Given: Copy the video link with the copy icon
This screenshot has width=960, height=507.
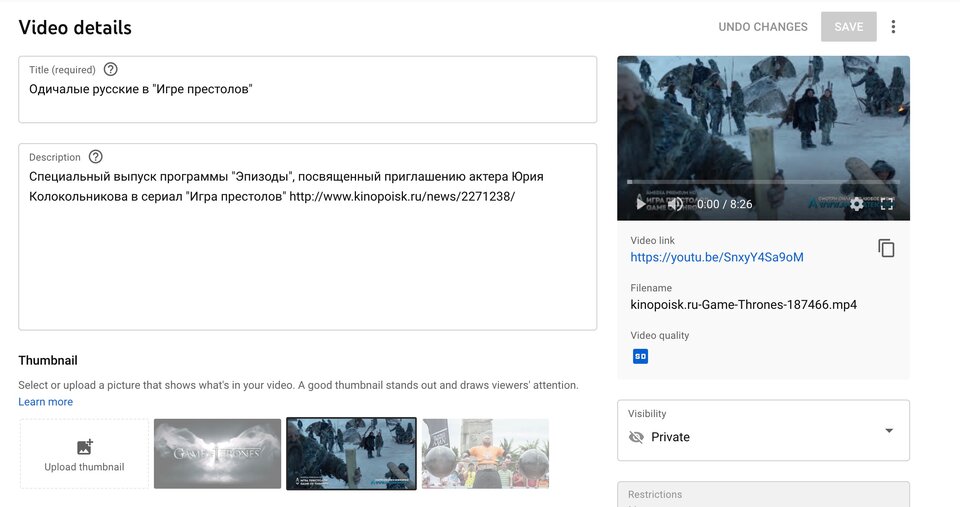Looking at the screenshot, I should tap(886, 248).
